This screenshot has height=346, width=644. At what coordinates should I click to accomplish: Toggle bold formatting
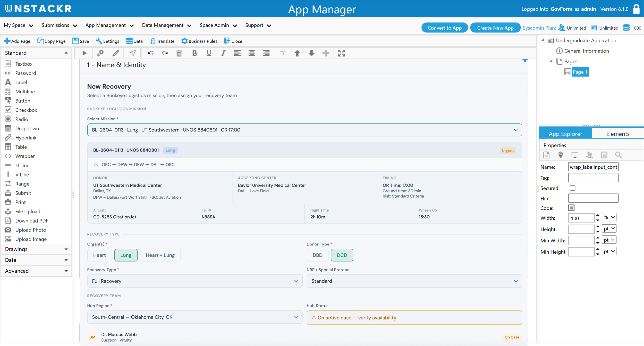pos(195,53)
